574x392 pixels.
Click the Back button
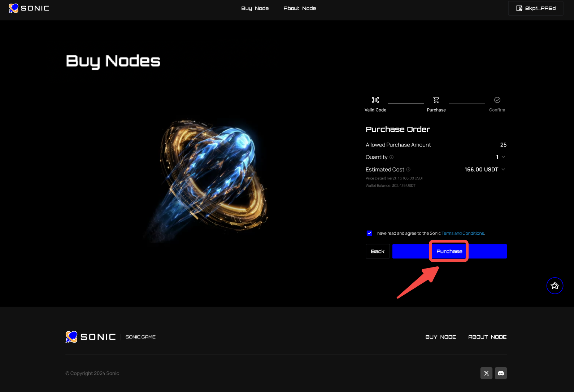pyautogui.click(x=378, y=251)
